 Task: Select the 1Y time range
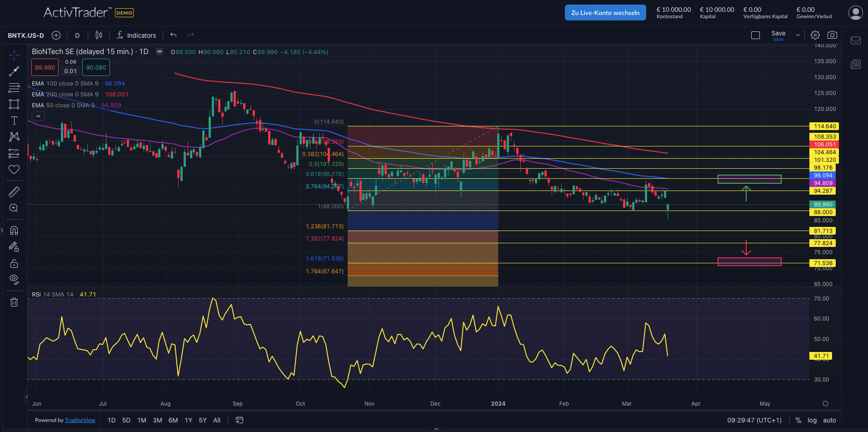coord(188,420)
